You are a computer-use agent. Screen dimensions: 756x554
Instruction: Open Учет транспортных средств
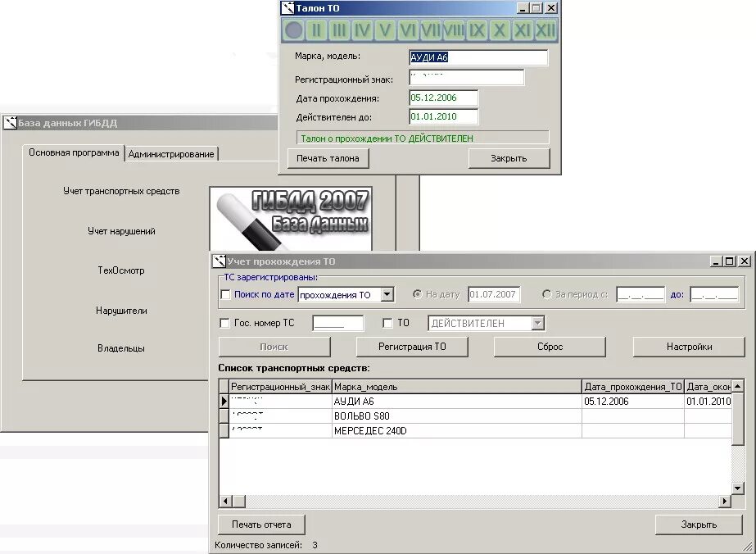pos(121,191)
